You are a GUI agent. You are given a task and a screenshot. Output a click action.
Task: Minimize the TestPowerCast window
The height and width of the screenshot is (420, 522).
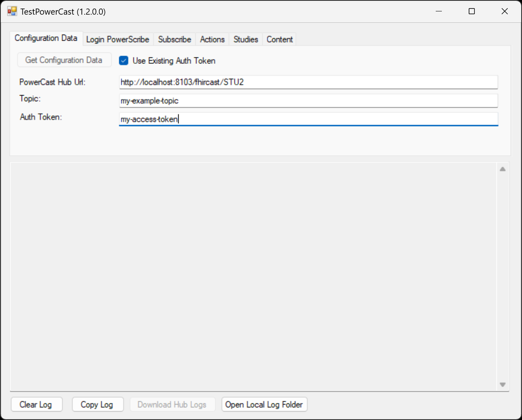pyautogui.click(x=439, y=11)
